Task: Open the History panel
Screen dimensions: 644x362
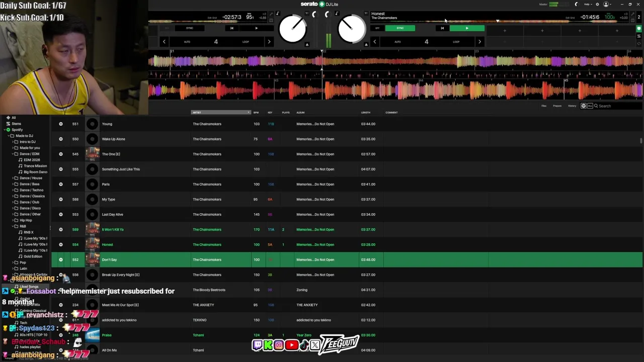Action: click(572, 106)
